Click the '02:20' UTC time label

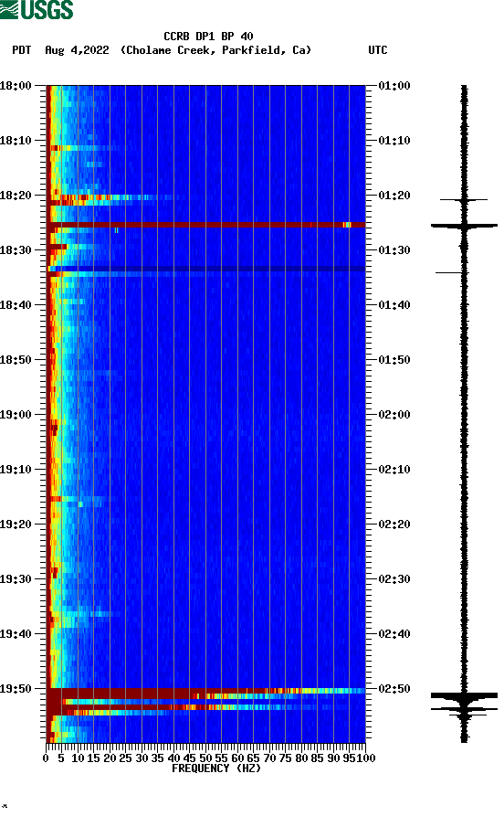[394, 525]
